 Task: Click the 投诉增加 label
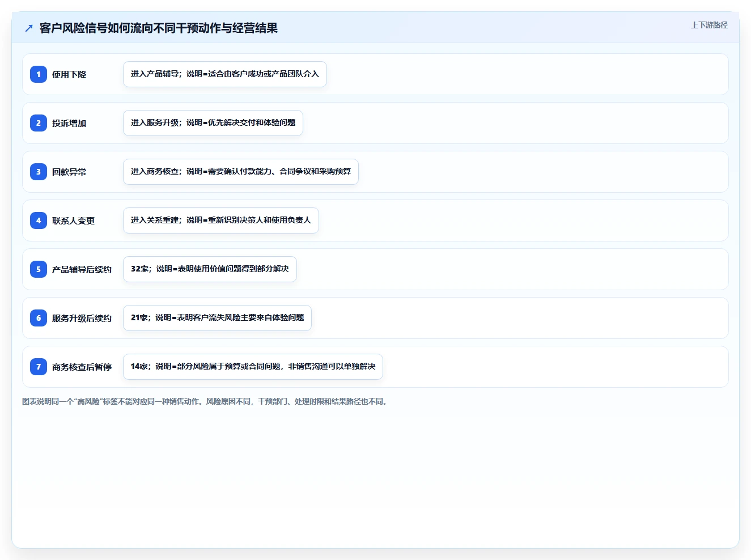pos(69,123)
